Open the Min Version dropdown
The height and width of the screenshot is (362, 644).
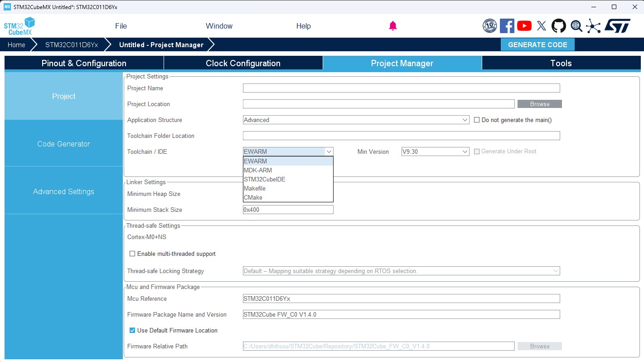[436, 152]
